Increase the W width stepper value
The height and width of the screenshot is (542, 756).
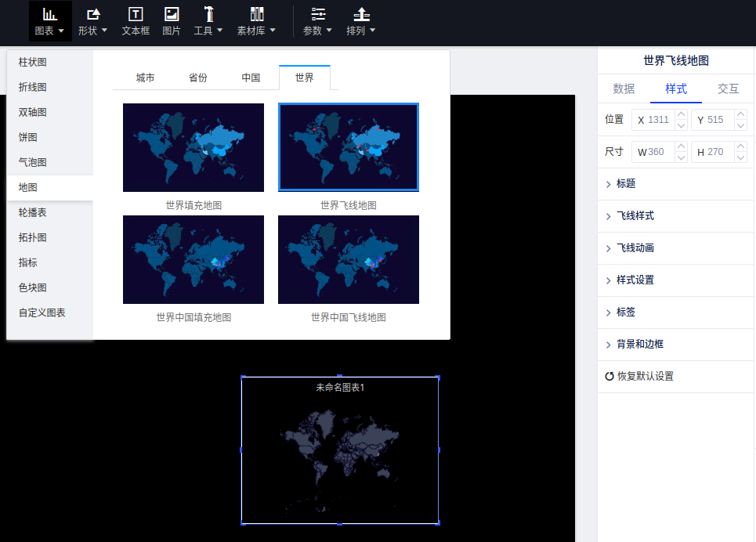tap(681, 146)
